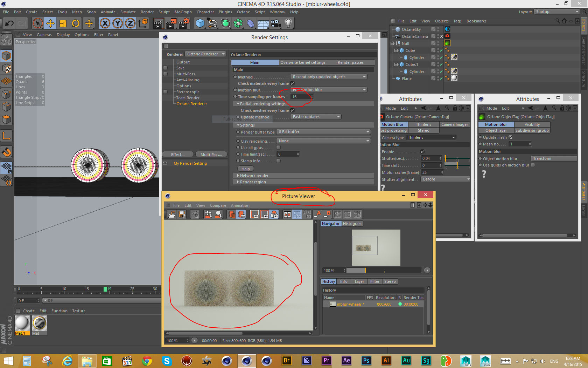Screen dimensions: 588x368
Task: Switch to Model mode in sidebar
Action: pos(6,56)
